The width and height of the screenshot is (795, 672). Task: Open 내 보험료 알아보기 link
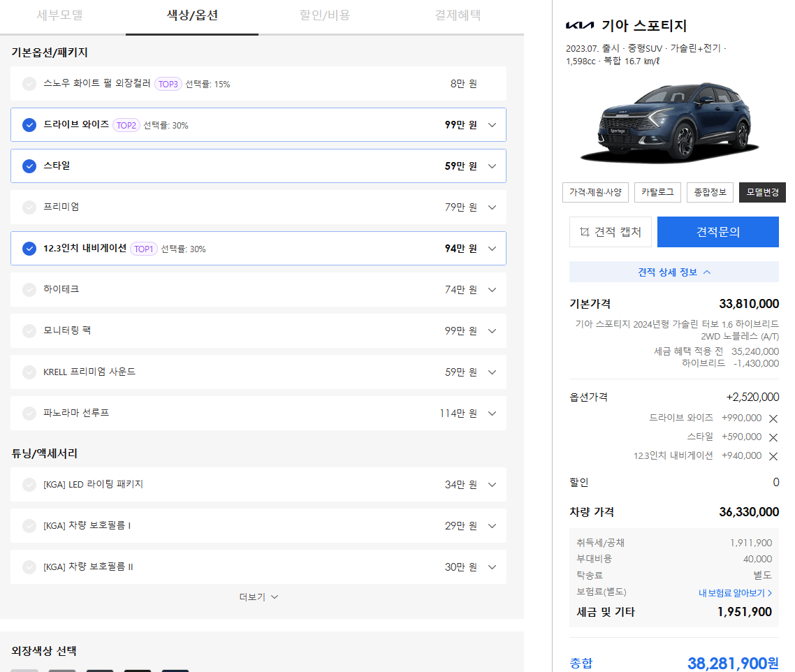(x=735, y=592)
